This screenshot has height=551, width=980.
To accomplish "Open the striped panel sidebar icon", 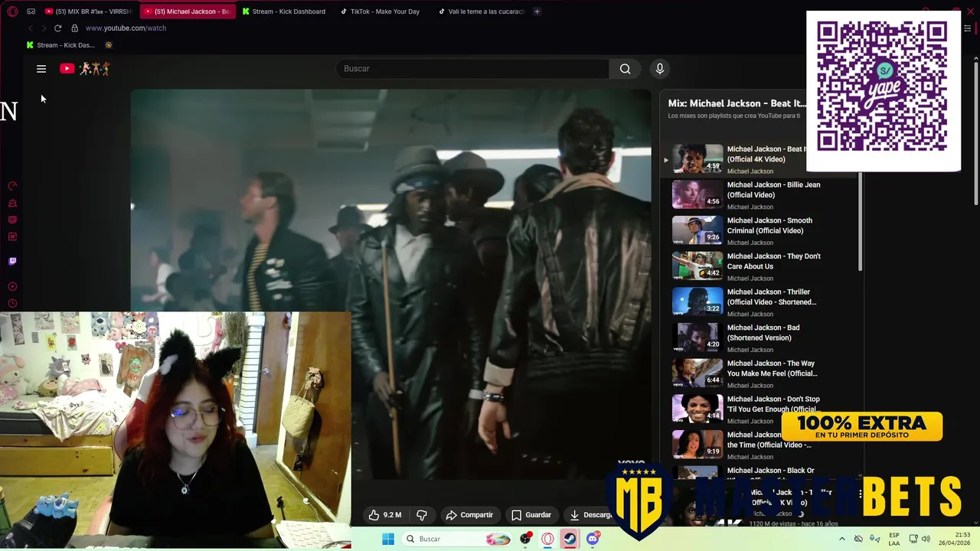I will pos(12,220).
